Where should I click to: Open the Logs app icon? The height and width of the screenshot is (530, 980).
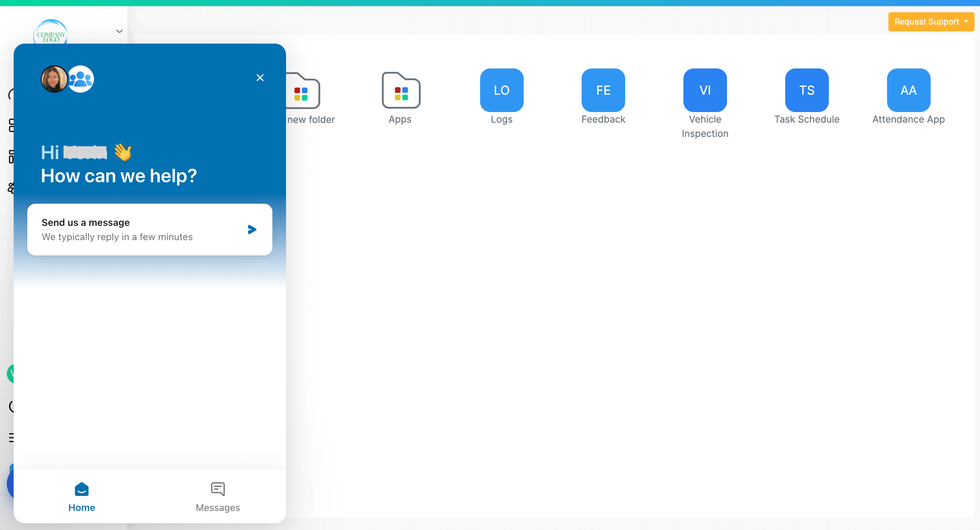pyautogui.click(x=502, y=90)
